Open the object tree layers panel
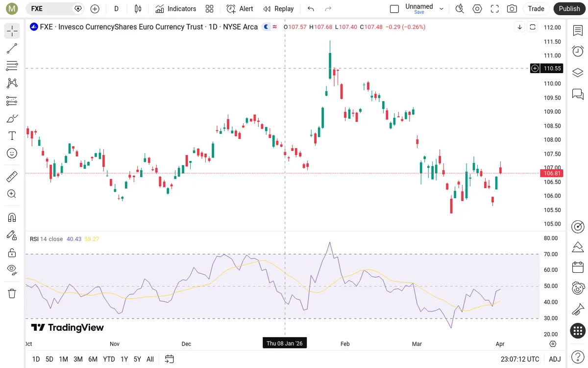Viewport: 588px width, 368px height. [578, 73]
